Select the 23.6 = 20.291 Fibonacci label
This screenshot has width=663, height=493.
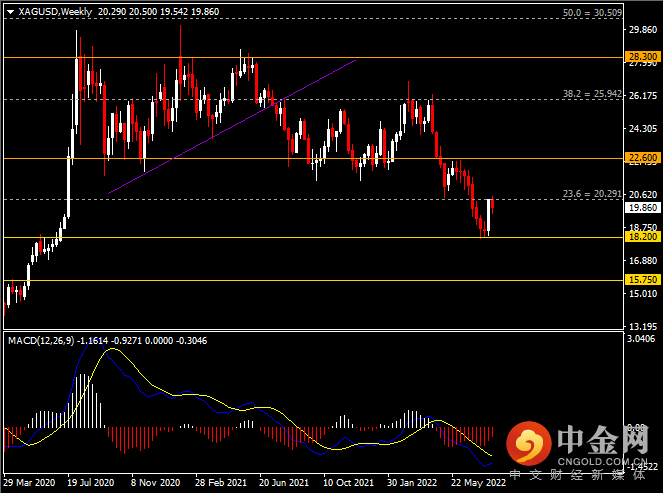pyautogui.click(x=592, y=194)
